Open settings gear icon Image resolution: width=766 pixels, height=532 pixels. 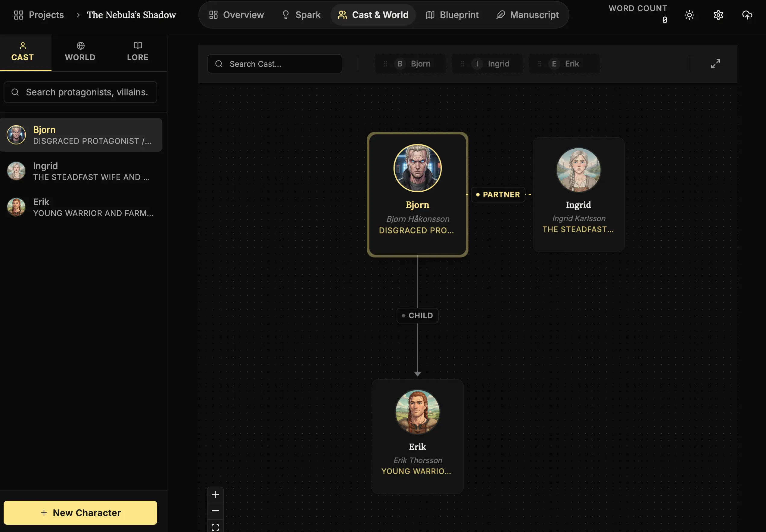click(x=718, y=15)
